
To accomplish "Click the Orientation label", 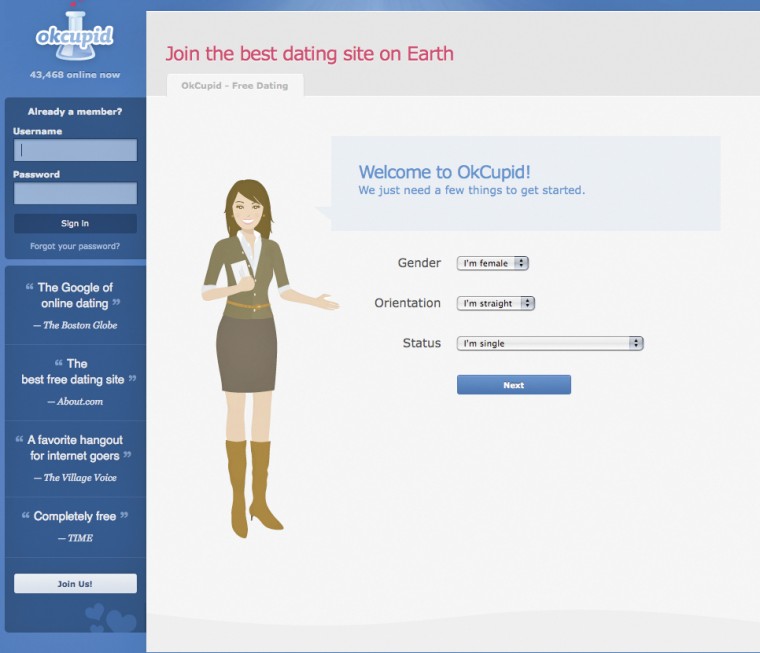I will [x=408, y=303].
